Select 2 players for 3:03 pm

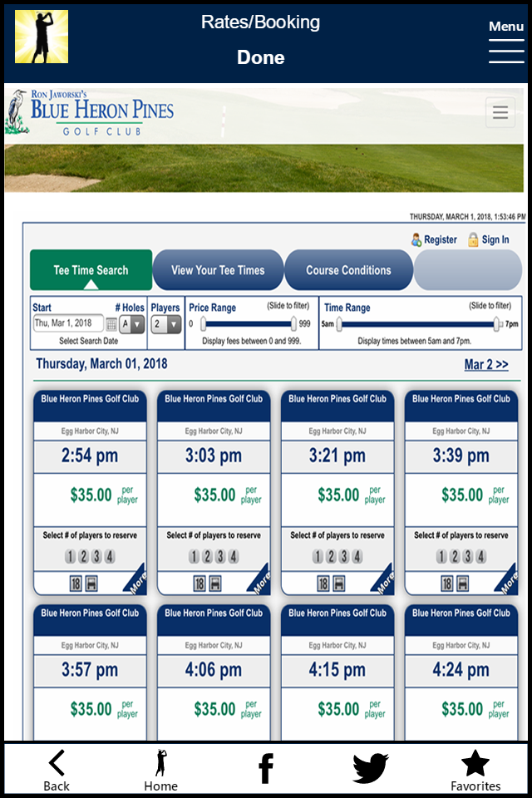(207, 556)
